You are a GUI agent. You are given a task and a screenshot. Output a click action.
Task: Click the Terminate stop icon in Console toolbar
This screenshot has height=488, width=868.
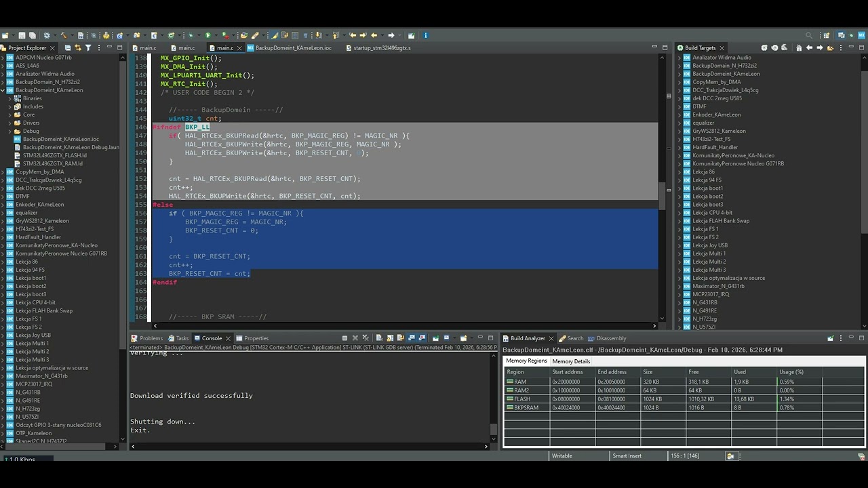[344, 338]
